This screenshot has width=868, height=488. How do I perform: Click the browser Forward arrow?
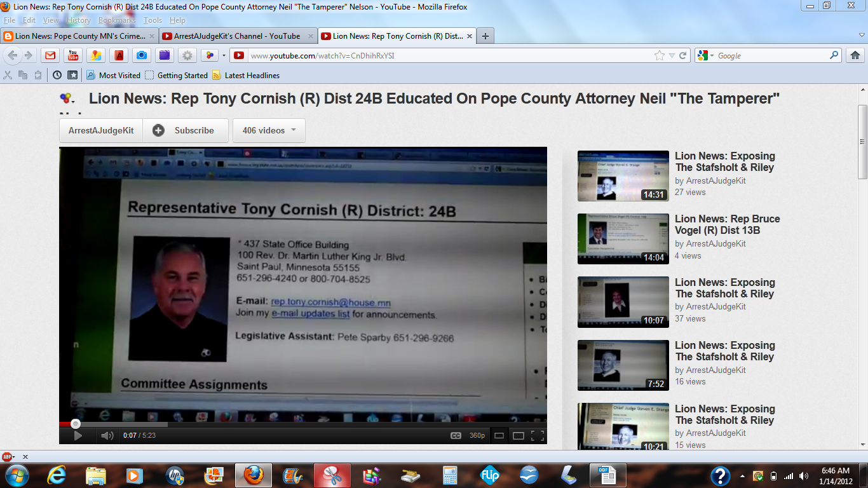click(28, 55)
